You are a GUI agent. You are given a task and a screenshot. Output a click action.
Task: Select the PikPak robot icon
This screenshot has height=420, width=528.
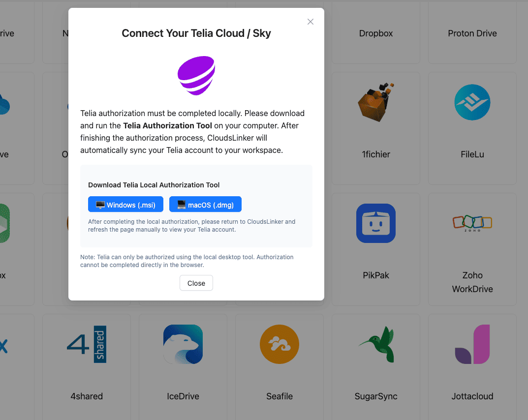[375, 223]
